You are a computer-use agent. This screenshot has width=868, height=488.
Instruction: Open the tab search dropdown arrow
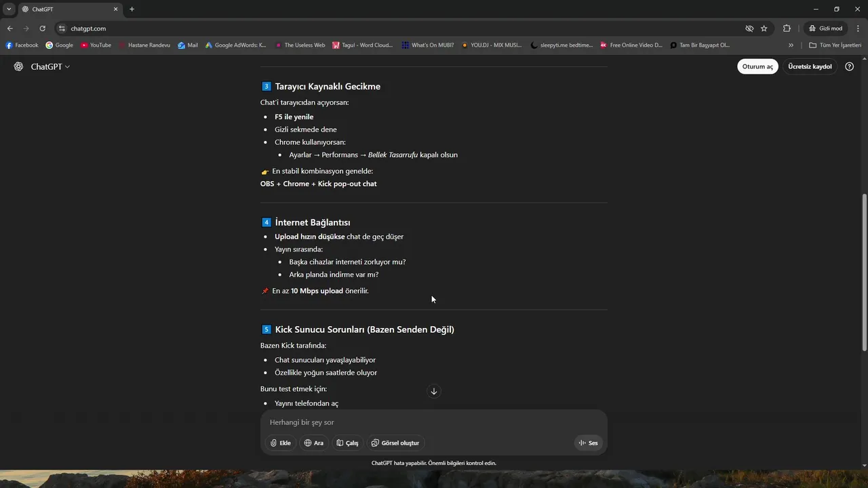point(9,9)
